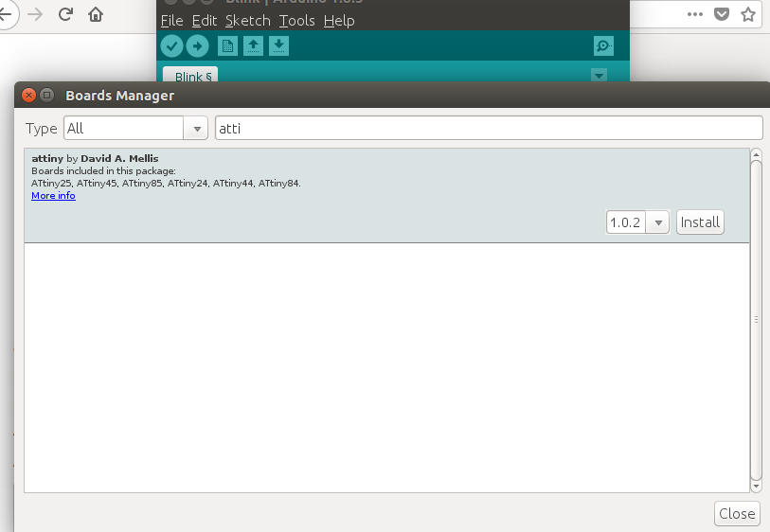Open the More info link for attiny
This screenshot has height=532, width=770.
[x=53, y=195]
